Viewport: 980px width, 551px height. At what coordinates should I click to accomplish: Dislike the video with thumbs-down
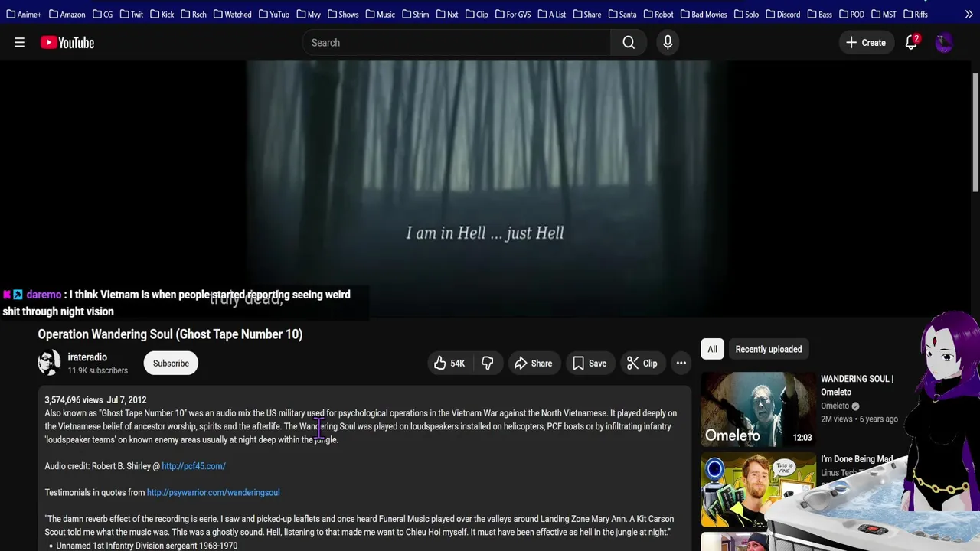pyautogui.click(x=487, y=364)
